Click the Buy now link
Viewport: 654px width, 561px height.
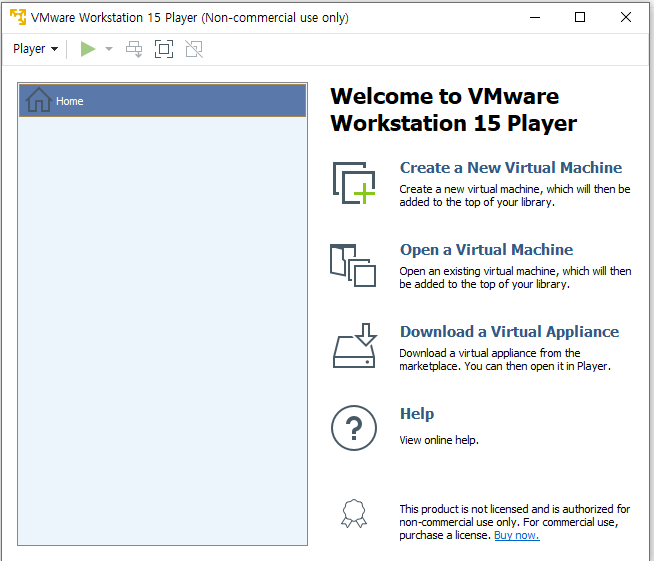[517, 535]
